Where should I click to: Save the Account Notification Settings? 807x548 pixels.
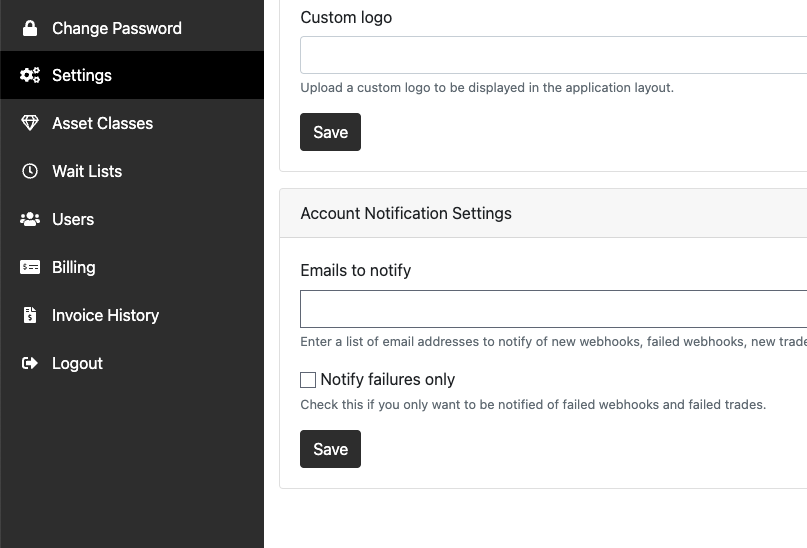click(x=330, y=449)
